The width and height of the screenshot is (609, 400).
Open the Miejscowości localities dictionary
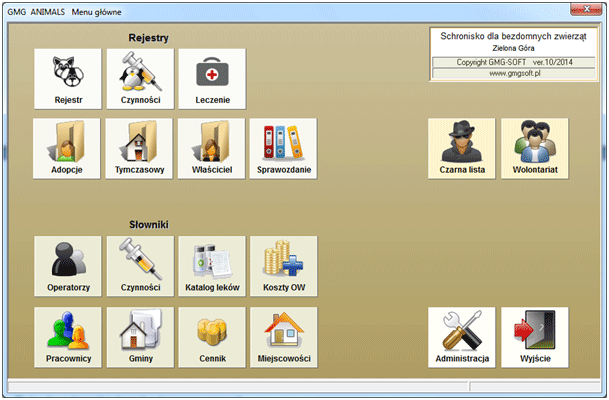point(284,337)
